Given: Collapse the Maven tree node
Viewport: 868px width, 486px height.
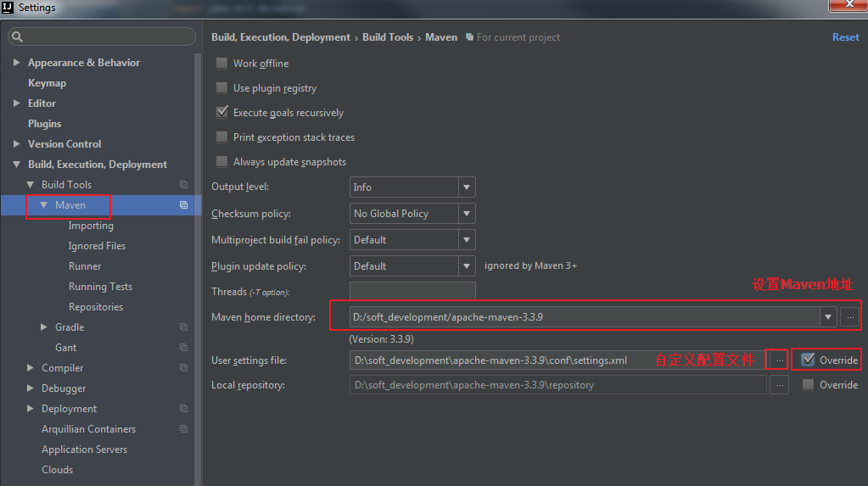Looking at the screenshot, I should 44,204.
